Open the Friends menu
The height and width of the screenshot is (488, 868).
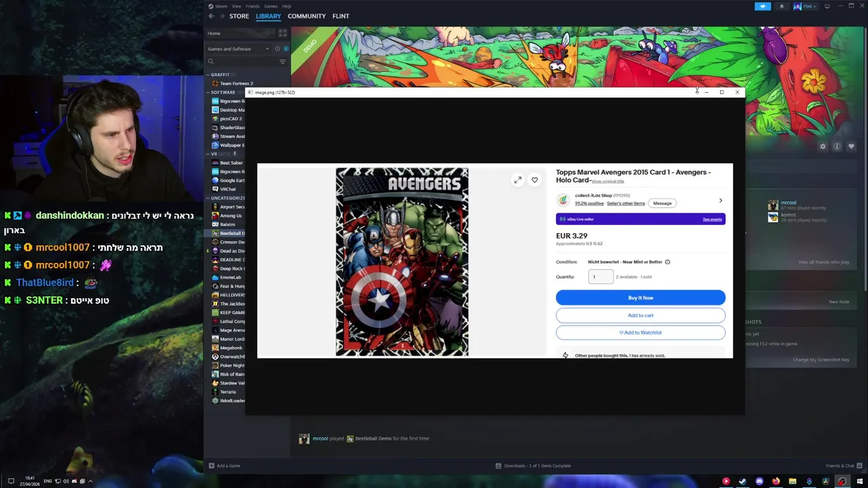point(252,6)
